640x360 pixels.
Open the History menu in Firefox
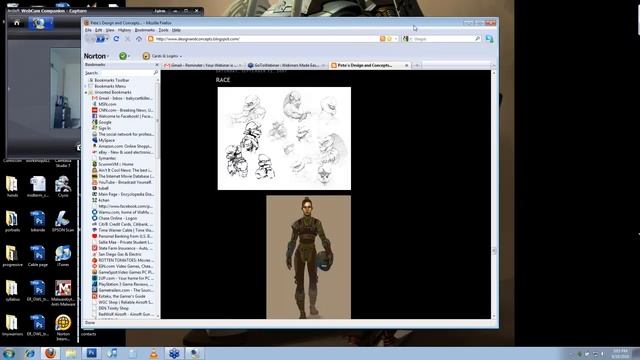click(124, 30)
